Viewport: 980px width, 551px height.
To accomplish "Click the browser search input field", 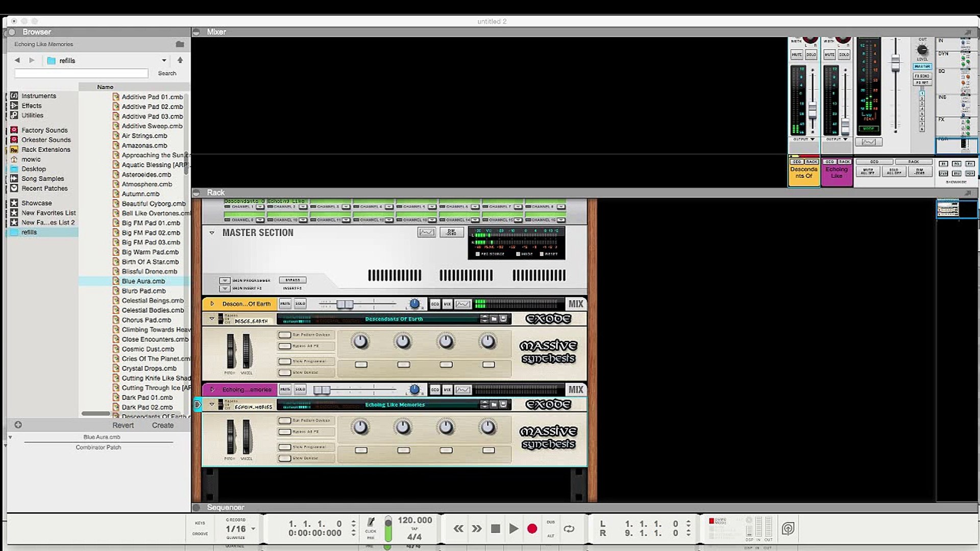I will 82,73.
